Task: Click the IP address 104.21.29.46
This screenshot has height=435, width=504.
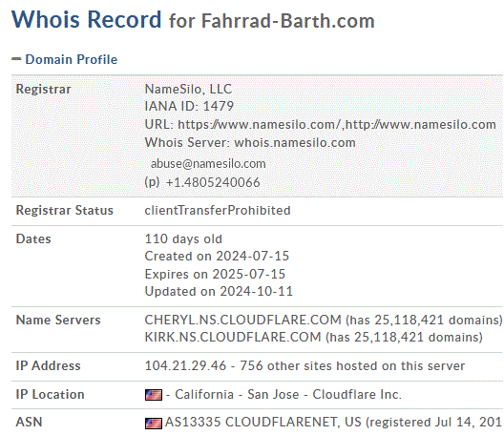Action: 185,366
